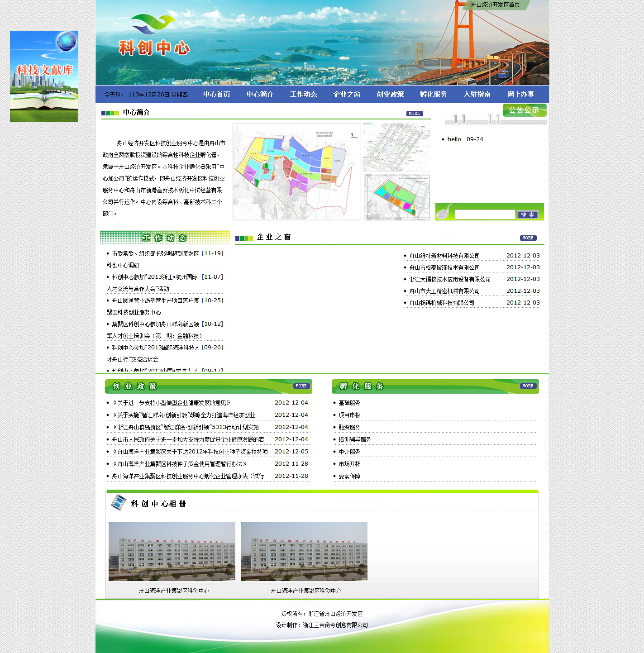
Task: Open company 浙江大镭核技术应用设备有限公司
Action: coord(450,279)
